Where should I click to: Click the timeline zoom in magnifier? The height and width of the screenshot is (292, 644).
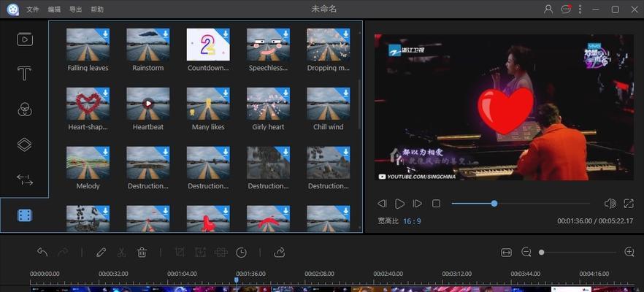click(629, 252)
